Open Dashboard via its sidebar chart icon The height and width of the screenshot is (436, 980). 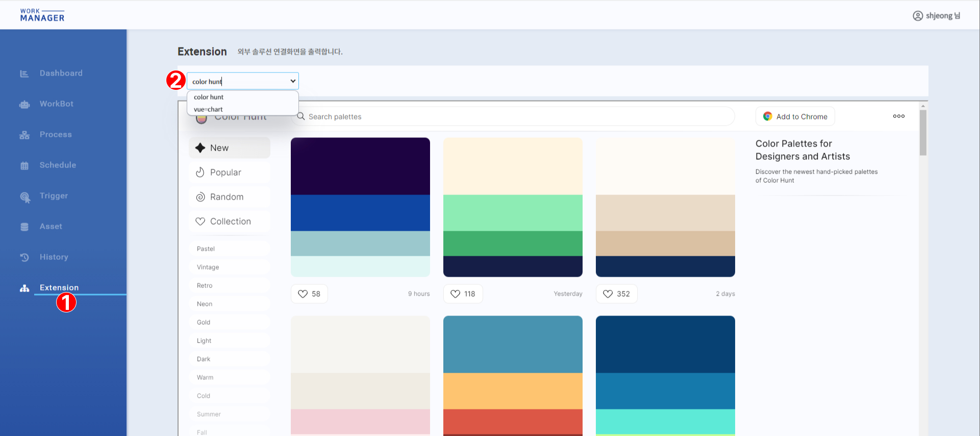click(x=24, y=74)
